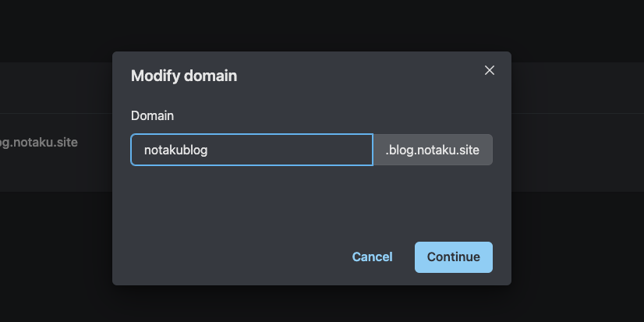Place cursor in the subdomain input box
Image resolution: width=644 pixels, height=322 pixels.
click(x=251, y=150)
